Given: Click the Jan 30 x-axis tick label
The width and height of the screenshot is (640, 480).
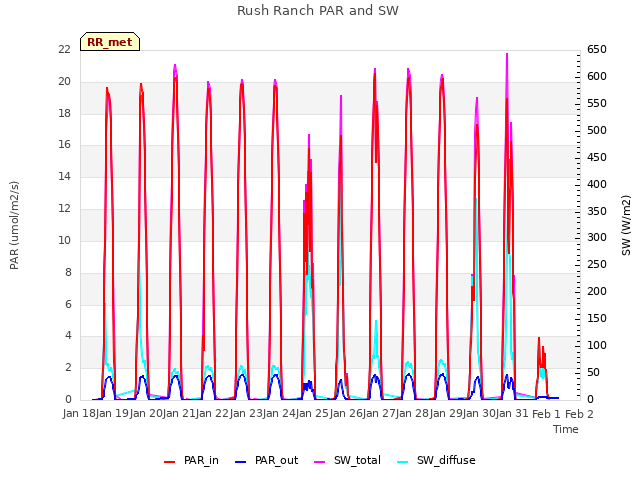Looking at the screenshot, I should coord(479,414).
